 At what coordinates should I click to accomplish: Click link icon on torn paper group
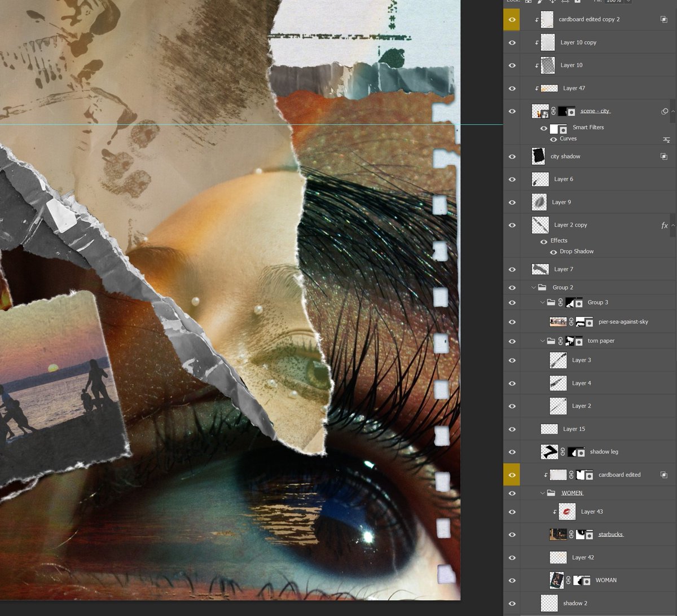click(x=560, y=341)
